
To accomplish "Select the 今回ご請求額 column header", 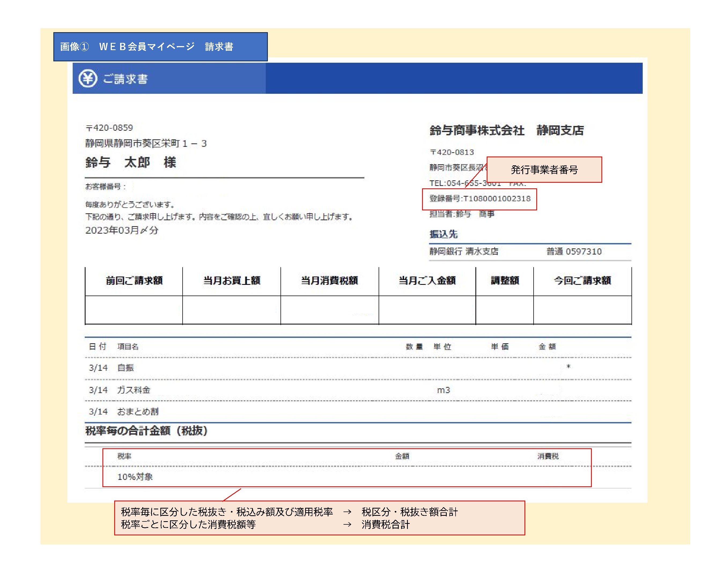I will [x=582, y=281].
